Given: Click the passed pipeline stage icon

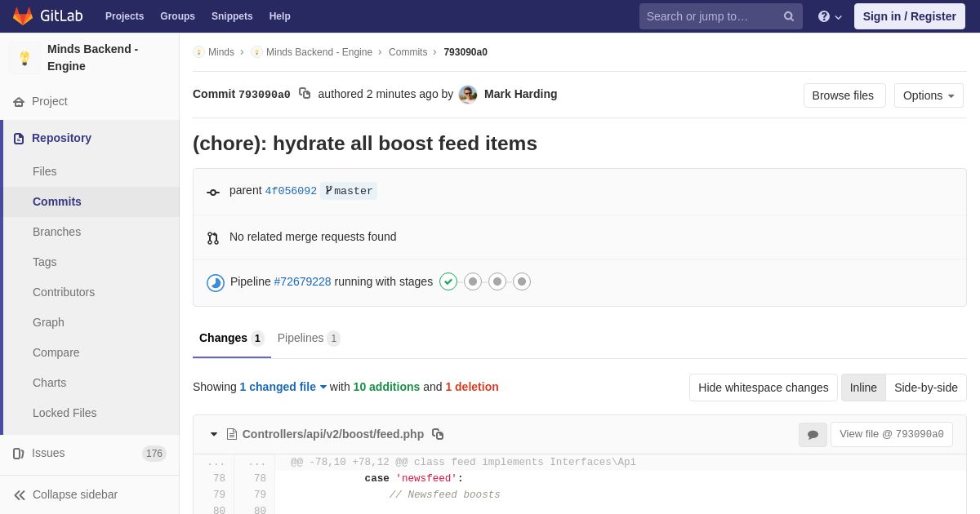Looking at the screenshot, I should 448,281.
